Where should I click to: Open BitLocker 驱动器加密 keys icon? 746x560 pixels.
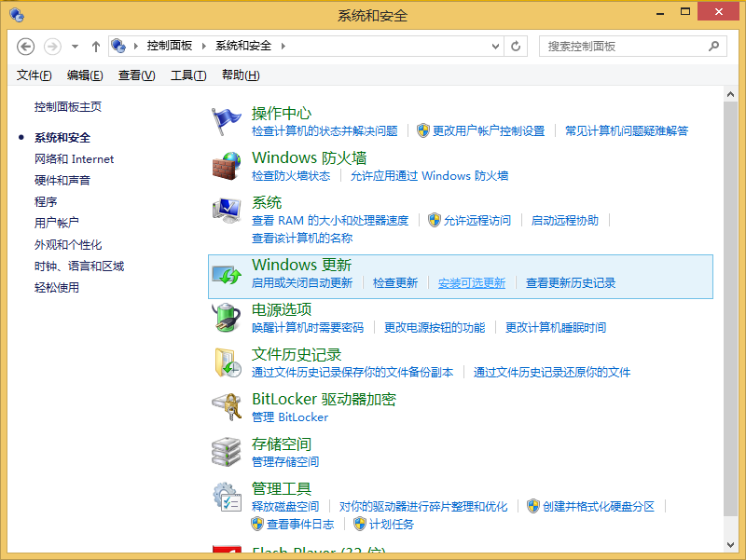point(228,407)
